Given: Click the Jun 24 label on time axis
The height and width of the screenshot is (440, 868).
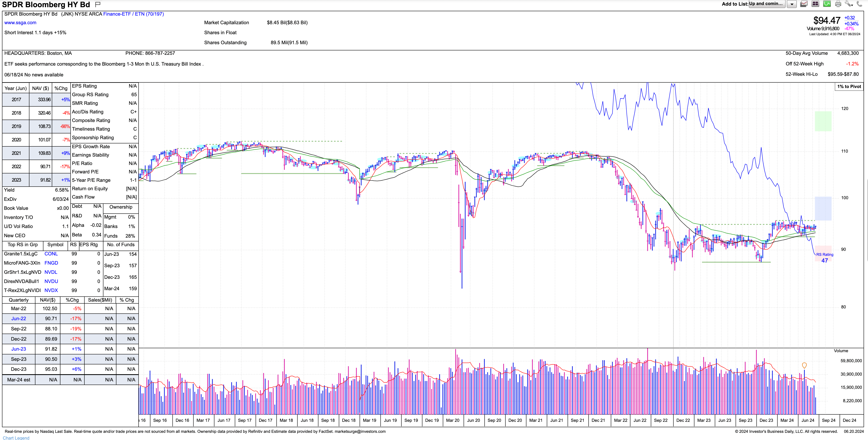Looking at the screenshot, I should pos(808,420).
